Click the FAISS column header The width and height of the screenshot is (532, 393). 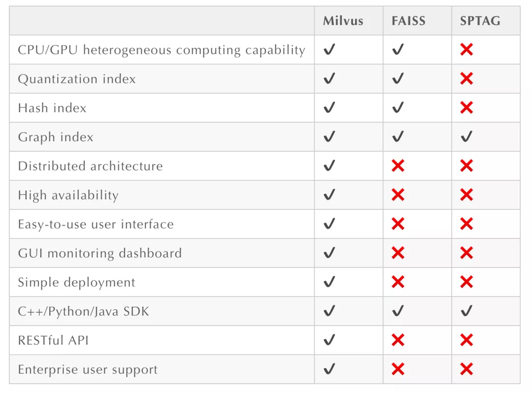(408, 21)
